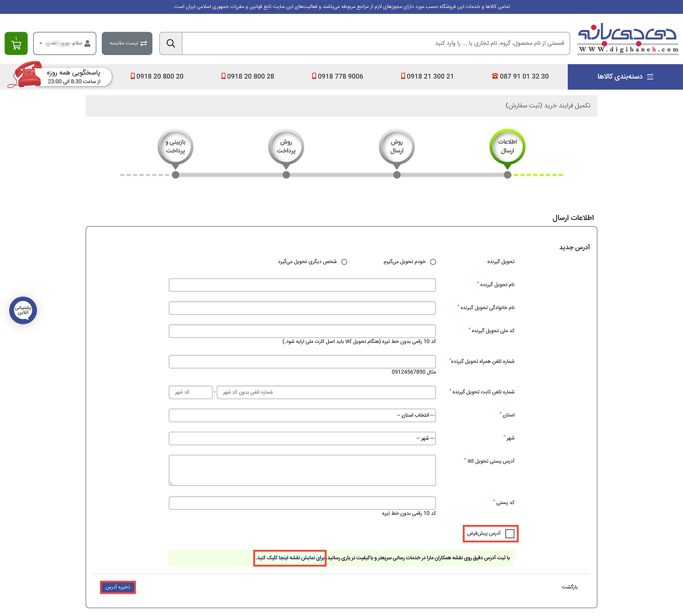Image resolution: width=683 pixels, height=616 pixels.
Task: Select خودم تحویل می‌گیرم radio option
Action: click(x=433, y=262)
